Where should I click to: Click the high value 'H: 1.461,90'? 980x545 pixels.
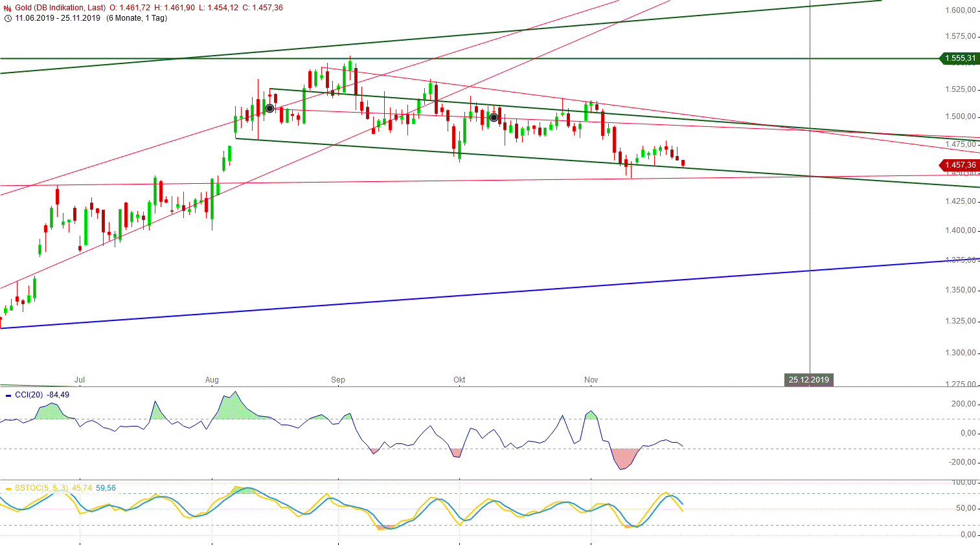pyautogui.click(x=174, y=8)
